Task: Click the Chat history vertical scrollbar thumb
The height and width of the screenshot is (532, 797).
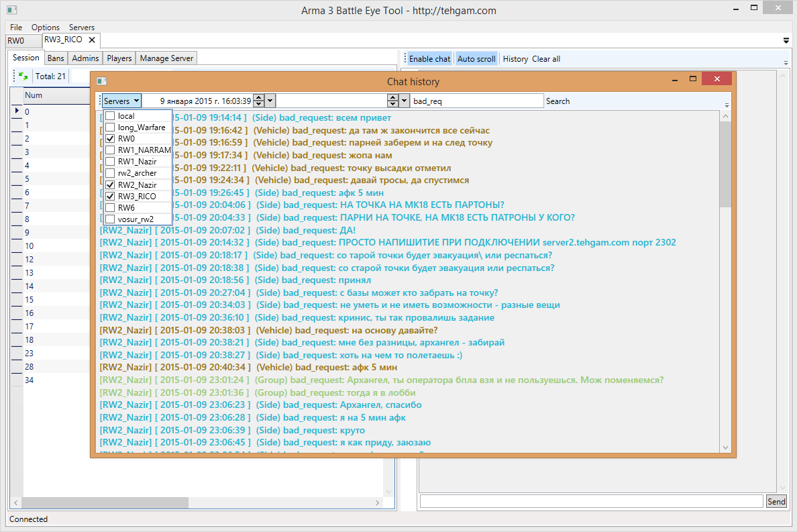Action: [725, 164]
